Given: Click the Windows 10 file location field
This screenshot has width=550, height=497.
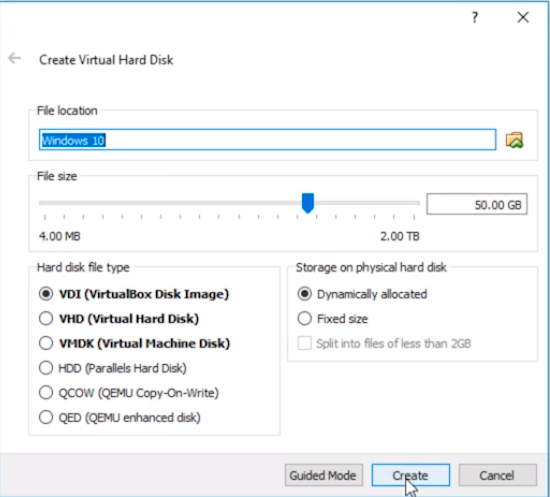Looking at the screenshot, I should [x=267, y=140].
